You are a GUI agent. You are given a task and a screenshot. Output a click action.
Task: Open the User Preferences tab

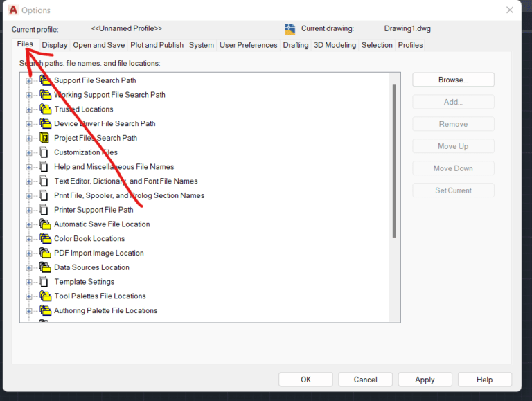point(248,45)
